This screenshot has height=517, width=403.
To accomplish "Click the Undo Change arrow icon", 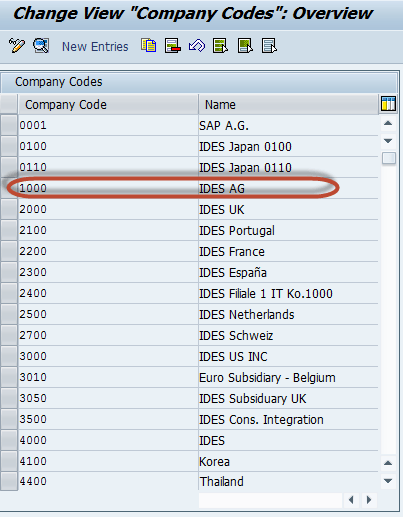I will tap(197, 46).
